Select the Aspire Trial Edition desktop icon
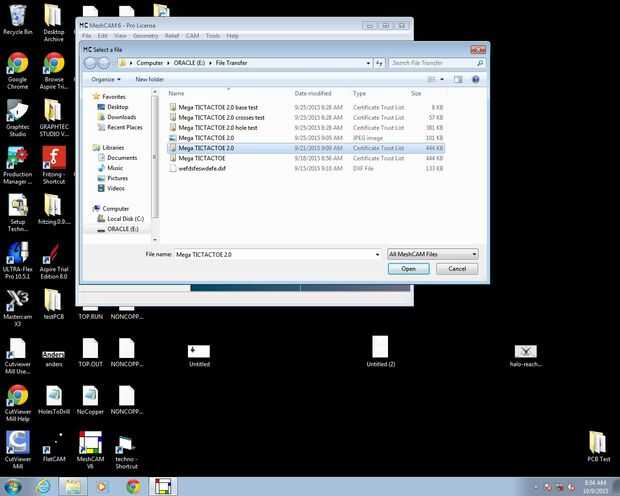This screenshot has height=496, width=620. pyautogui.click(x=54, y=260)
